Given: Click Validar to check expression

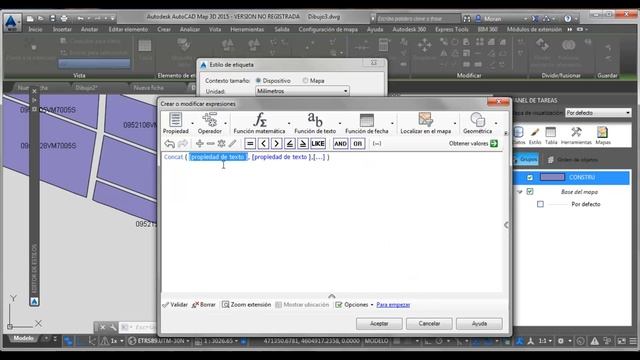Looking at the screenshot, I should click(175, 305).
